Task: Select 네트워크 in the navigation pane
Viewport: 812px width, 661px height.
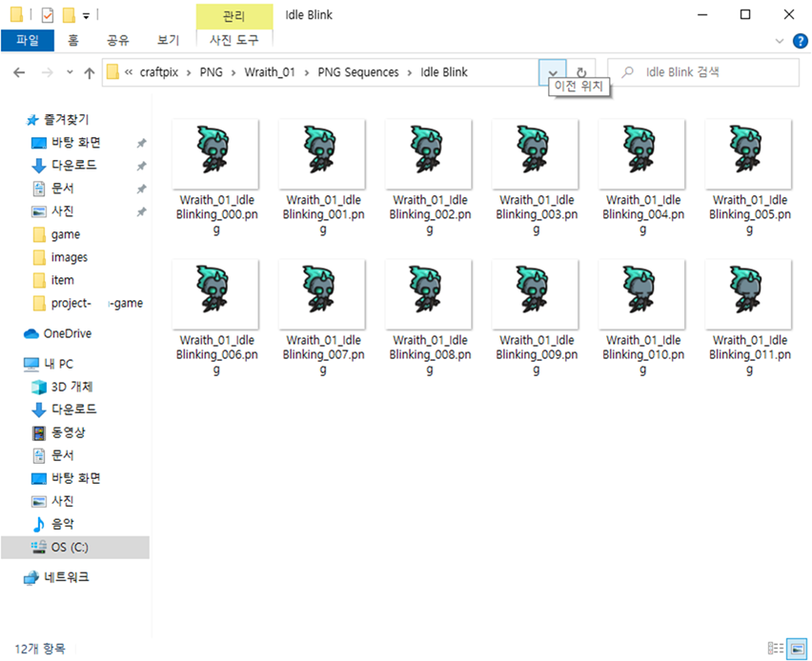Action: (x=67, y=577)
